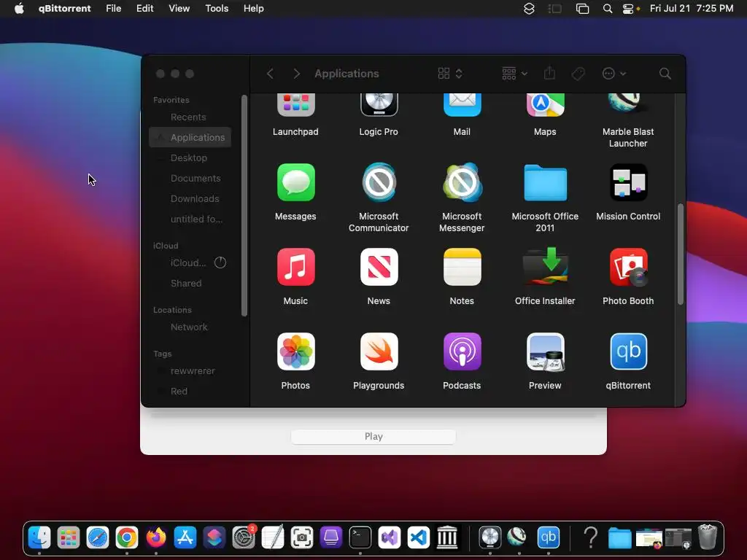Screen dimensions: 747x560
Task: Click the Share toolbar icon in Finder
Action: click(549, 73)
